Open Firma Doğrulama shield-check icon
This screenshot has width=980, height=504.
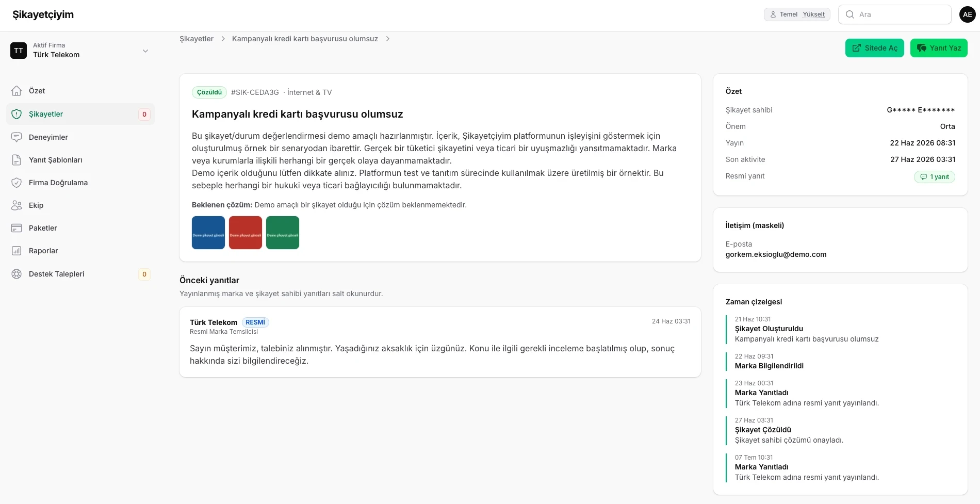coord(17,183)
